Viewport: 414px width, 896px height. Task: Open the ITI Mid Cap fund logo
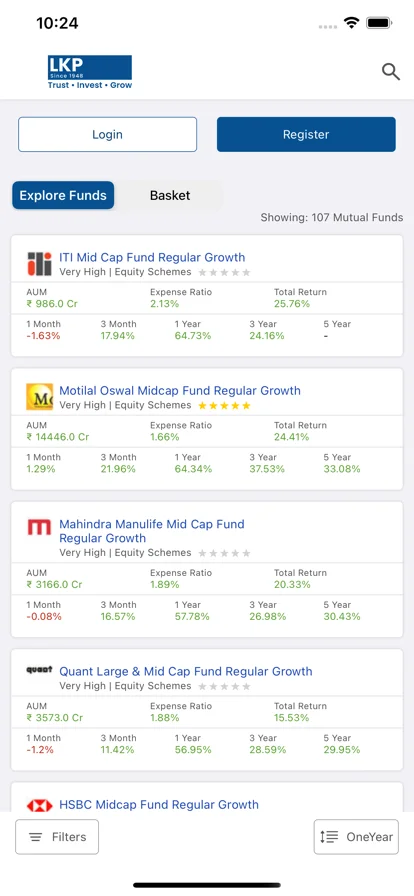pyautogui.click(x=39, y=263)
